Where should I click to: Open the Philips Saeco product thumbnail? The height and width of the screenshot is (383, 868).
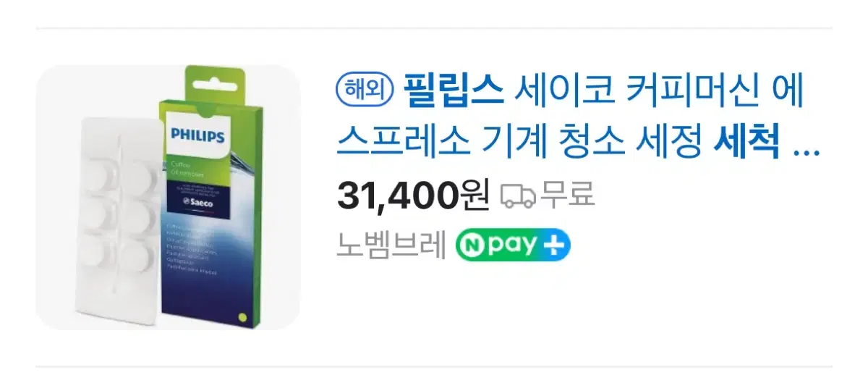pos(168,197)
